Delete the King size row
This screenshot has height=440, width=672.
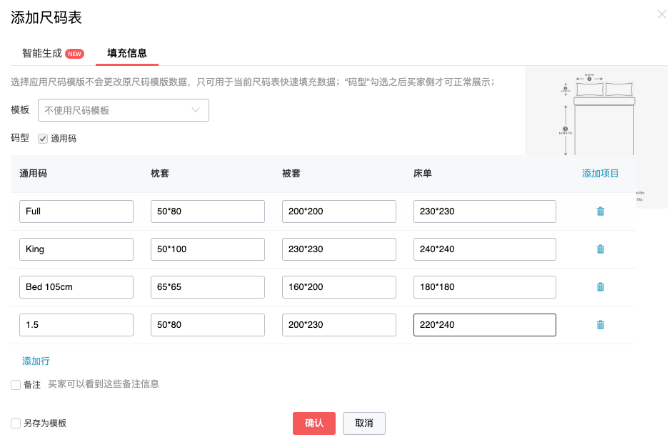600,249
